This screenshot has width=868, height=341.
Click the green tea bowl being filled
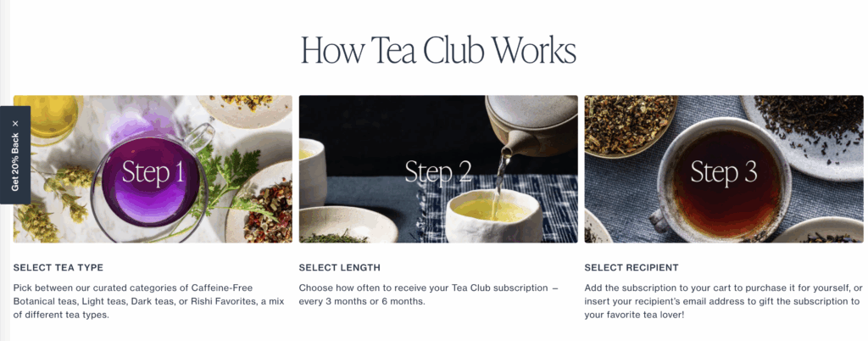494,216
